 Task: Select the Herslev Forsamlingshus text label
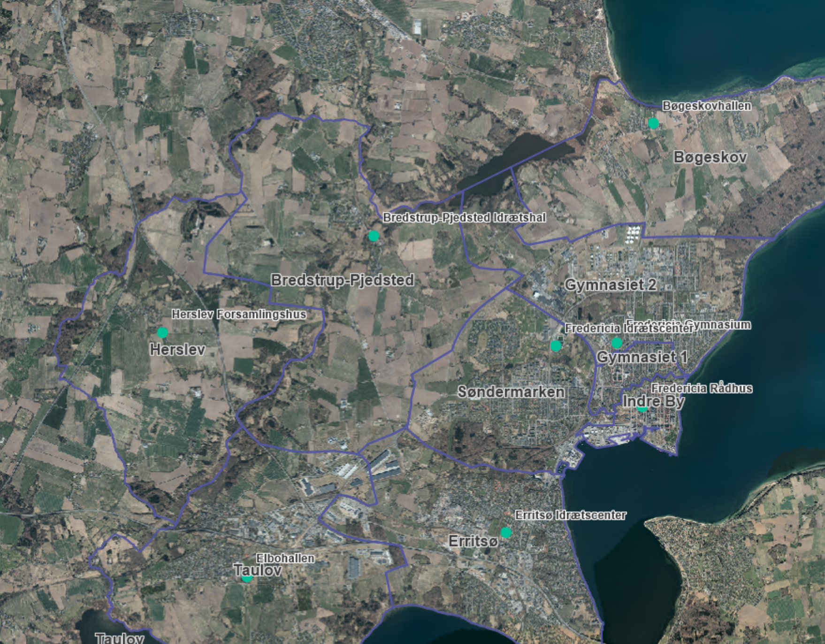(239, 314)
